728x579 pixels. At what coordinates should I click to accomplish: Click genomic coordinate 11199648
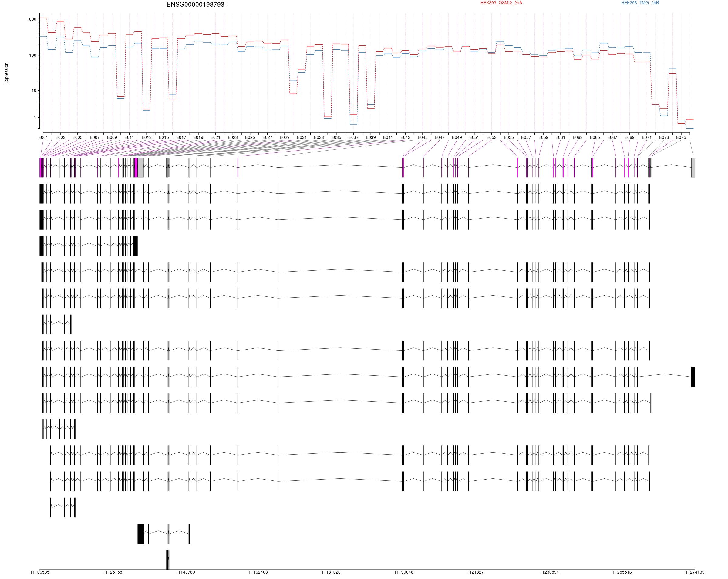[x=404, y=572]
